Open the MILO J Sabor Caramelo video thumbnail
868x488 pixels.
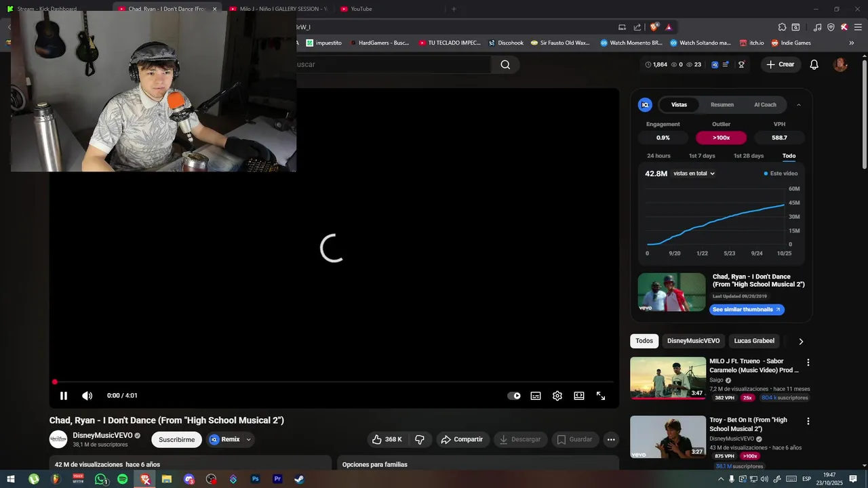pyautogui.click(x=668, y=378)
